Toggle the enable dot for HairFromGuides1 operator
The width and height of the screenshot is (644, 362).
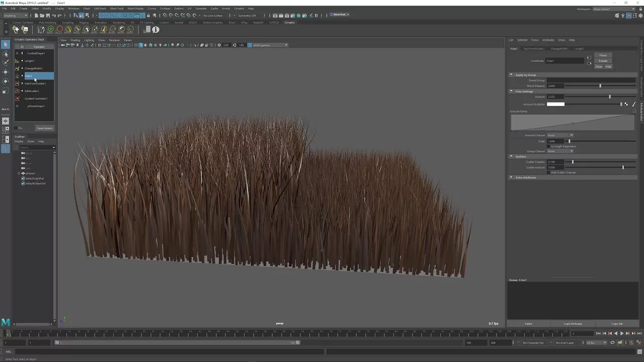point(22,83)
